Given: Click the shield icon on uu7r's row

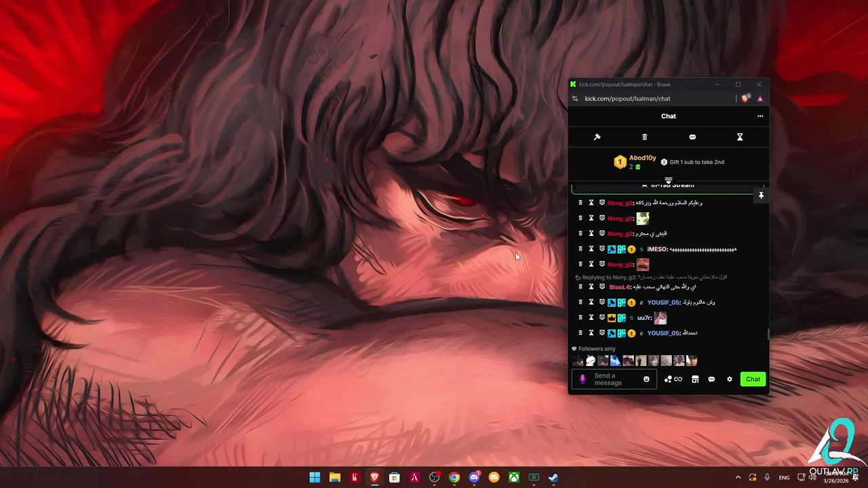Looking at the screenshot, I should coord(602,317).
